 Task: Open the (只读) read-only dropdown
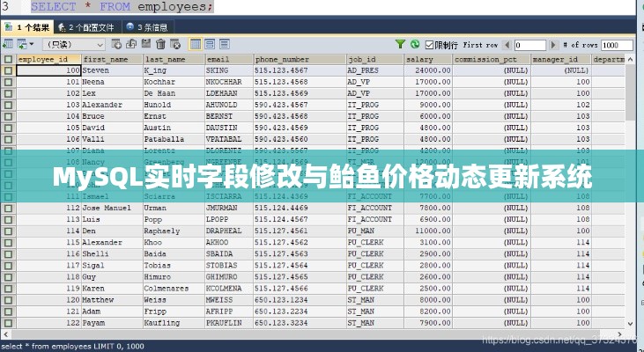(x=74, y=44)
